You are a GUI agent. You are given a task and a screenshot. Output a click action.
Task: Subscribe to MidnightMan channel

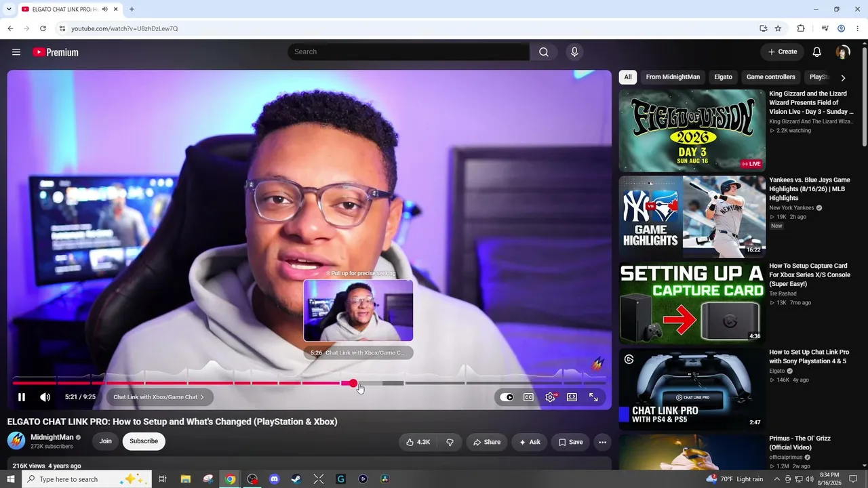coord(144,441)
